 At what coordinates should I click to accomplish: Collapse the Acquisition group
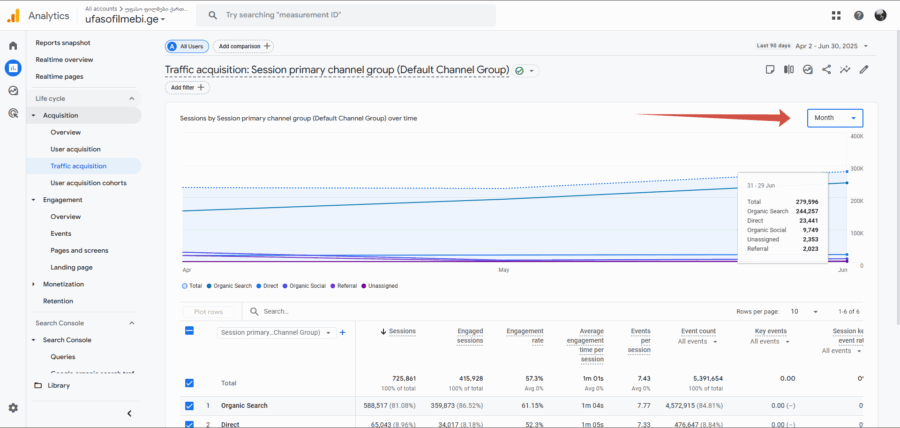[x=33, y=115]
